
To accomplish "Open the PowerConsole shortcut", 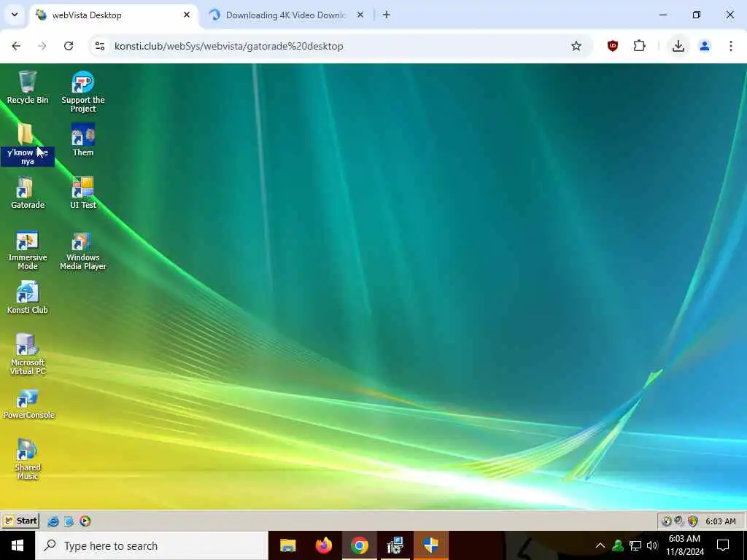I will (28, 404).
